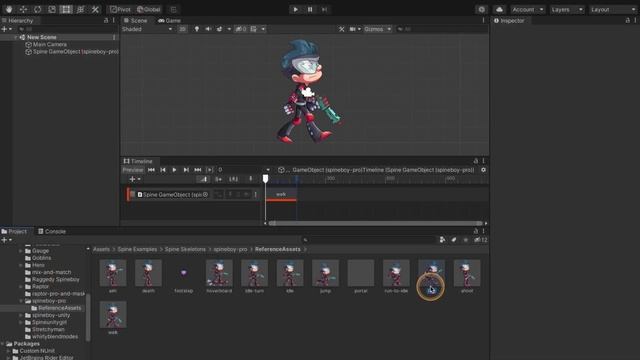Toggle the Timeline Preview button
Image resolution: width=640 pixels, height=360 pixels.
pos(133,170)
